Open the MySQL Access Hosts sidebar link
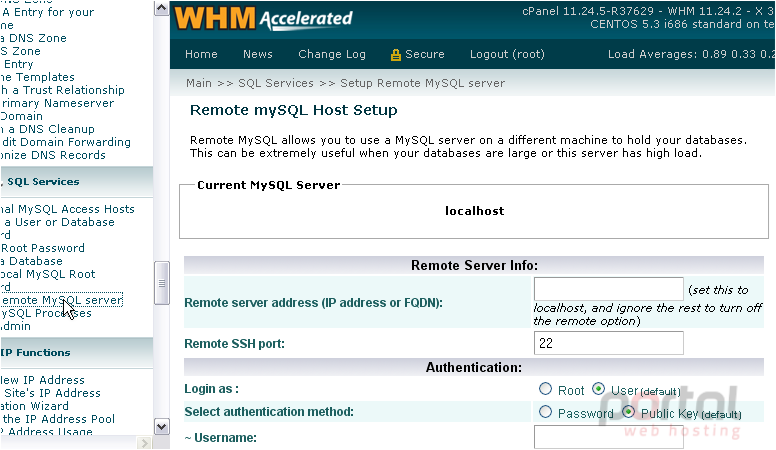Screen dimensions: 776x450 67,209
